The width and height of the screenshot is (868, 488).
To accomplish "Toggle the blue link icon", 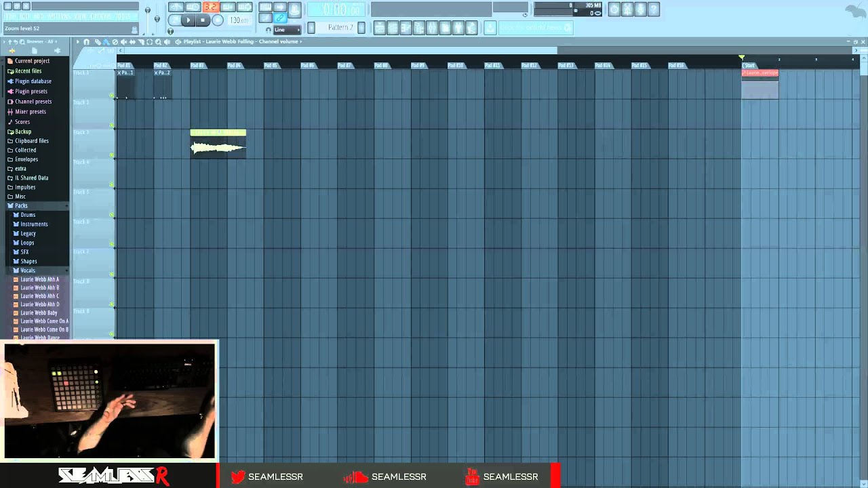I will tap(280, 18).
